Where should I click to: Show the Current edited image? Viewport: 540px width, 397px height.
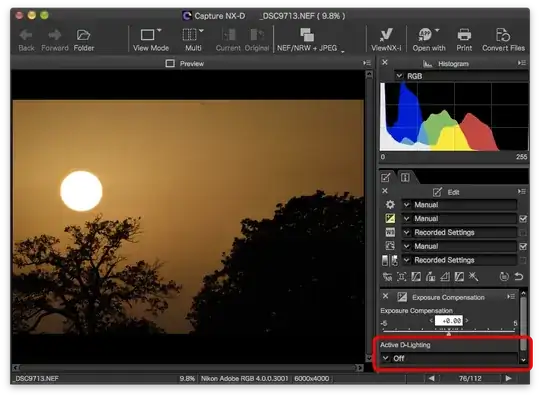tap(228, 40)
